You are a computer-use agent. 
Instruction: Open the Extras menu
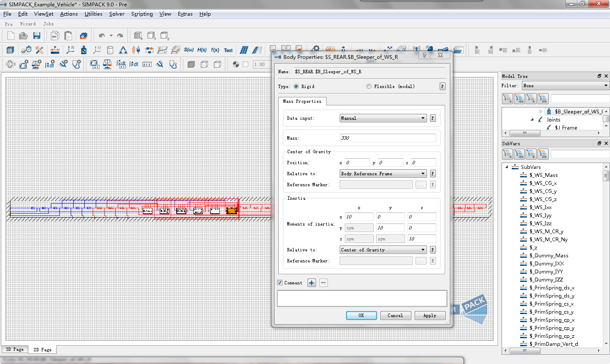tap(185, 14)
